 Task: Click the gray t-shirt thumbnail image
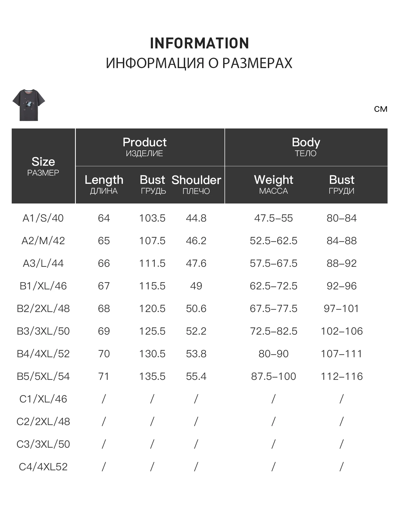point(29,105)
